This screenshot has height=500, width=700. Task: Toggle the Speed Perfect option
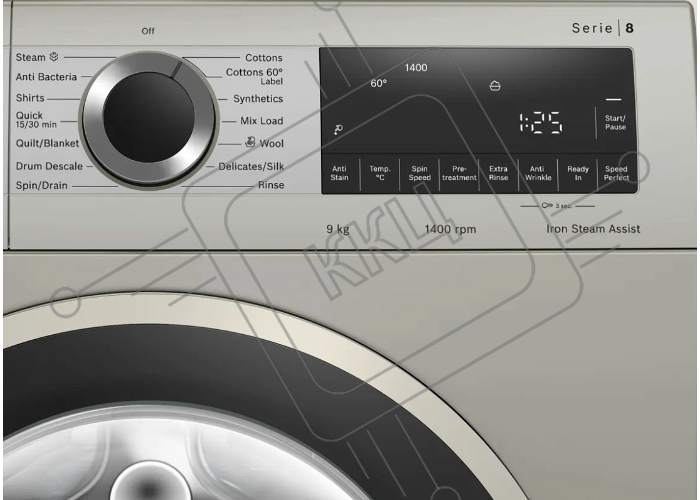(x=617, y=173)
